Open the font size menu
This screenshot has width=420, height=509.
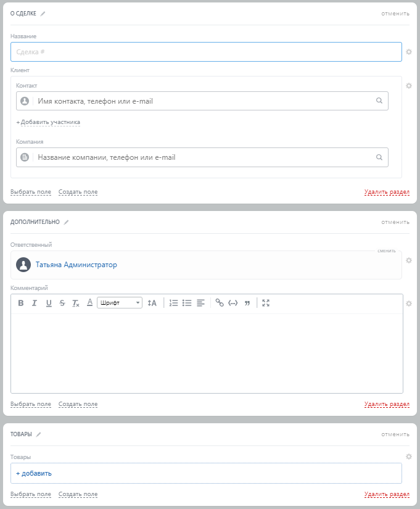point(152,303)
